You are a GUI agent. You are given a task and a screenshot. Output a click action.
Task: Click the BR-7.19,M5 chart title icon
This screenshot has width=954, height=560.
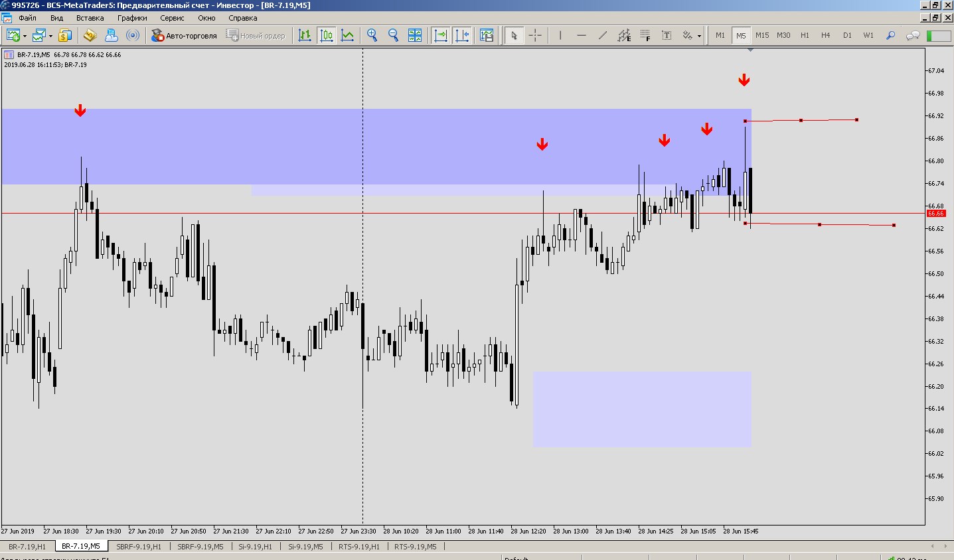coord(9,55)
